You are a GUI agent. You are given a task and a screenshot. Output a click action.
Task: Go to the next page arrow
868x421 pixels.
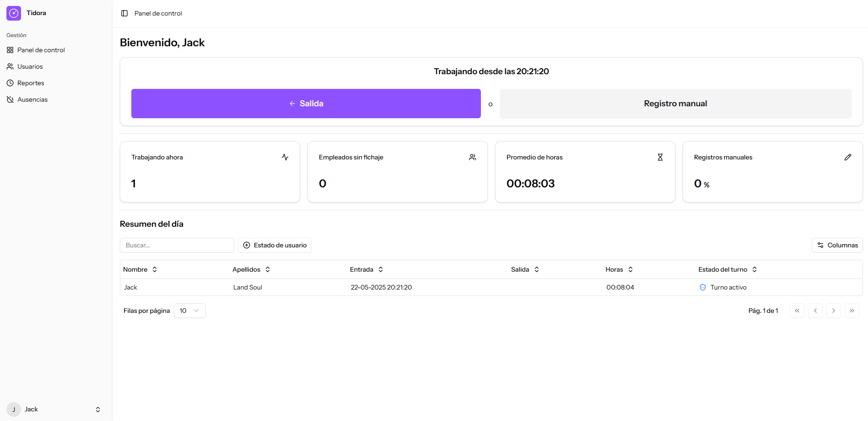(833, 311)
